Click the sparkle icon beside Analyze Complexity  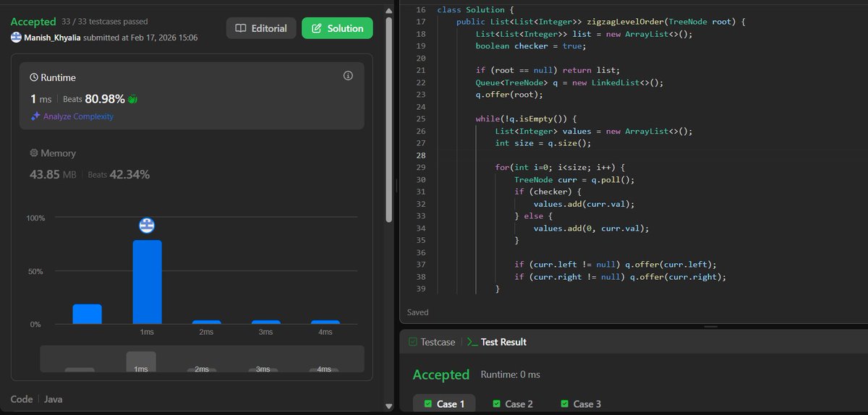[35, 116]
